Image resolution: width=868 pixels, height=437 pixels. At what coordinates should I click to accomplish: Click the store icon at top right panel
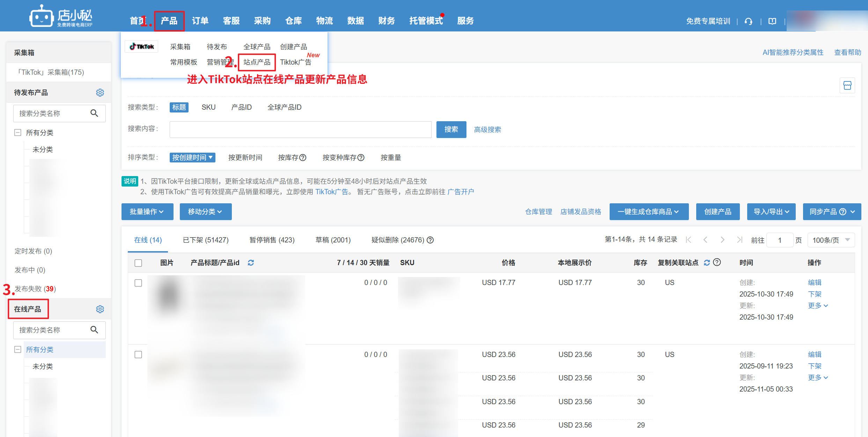tap(847, 85)
